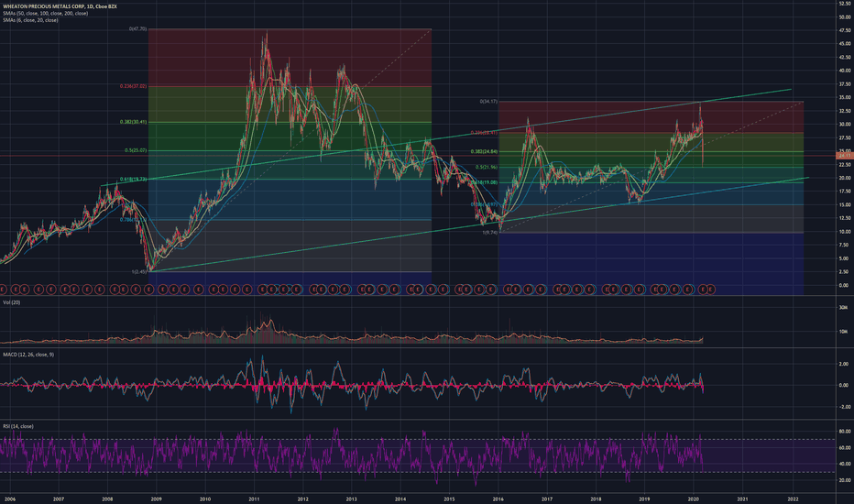The image size is (854, 504).
Task: Select the Fibonacci label 1(2.45)
Action: pyautogui.click(x=139, y=271)
